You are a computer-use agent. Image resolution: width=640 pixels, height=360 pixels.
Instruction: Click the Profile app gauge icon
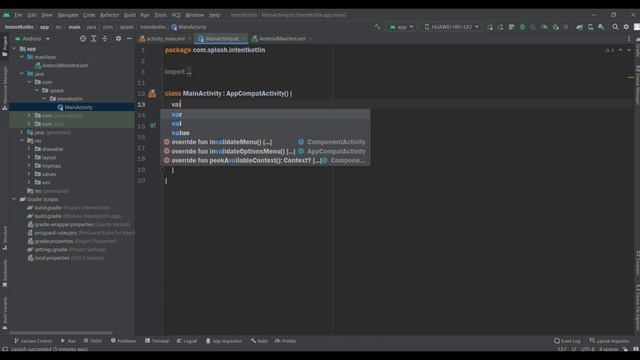pos(544,27)
